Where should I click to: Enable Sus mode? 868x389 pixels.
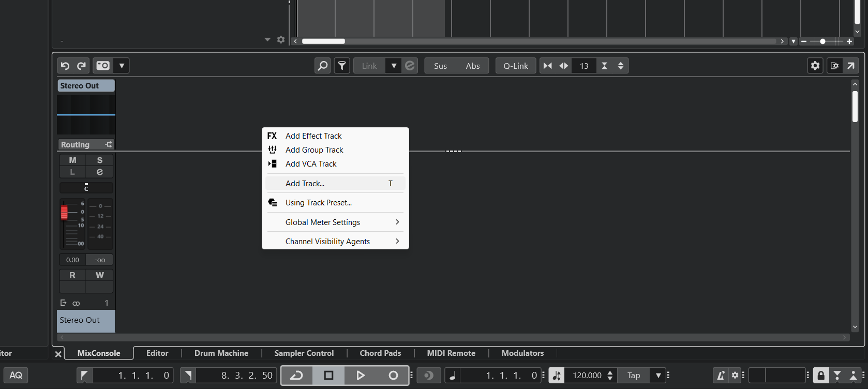[441, 66]
